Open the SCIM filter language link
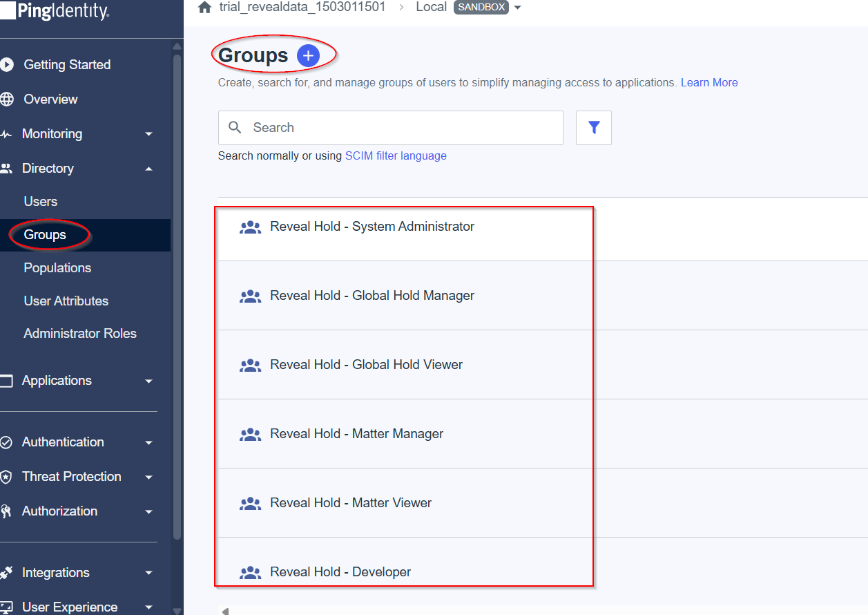 click(396, 156)
